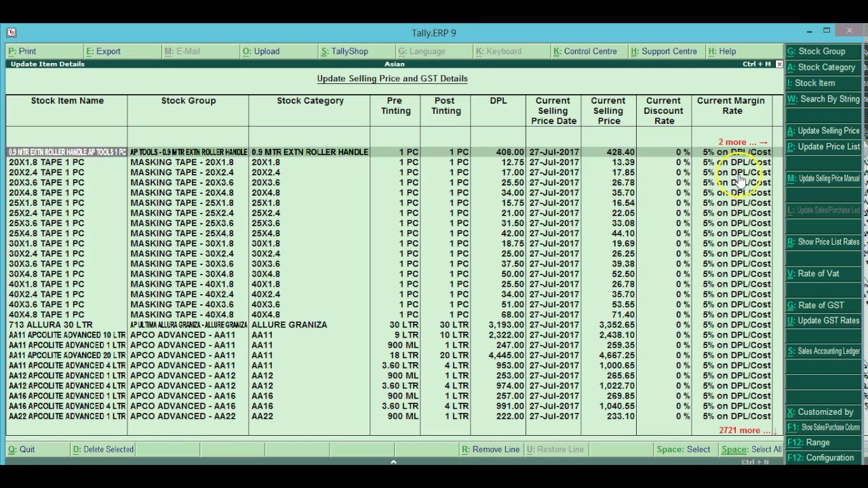The width and height of the screenshot is (868, 488).
Task: Click ALLURE GRANIZA stock category cell
Action: (290, 325)
